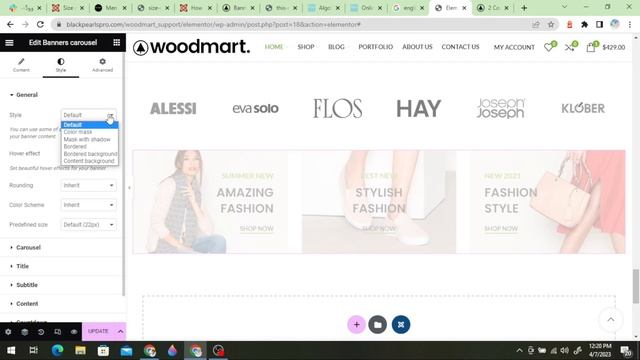640x360 pixels.
Task: Collapse the Elementor panel handle
Action: pyautogui.click(x=129, y=188)
